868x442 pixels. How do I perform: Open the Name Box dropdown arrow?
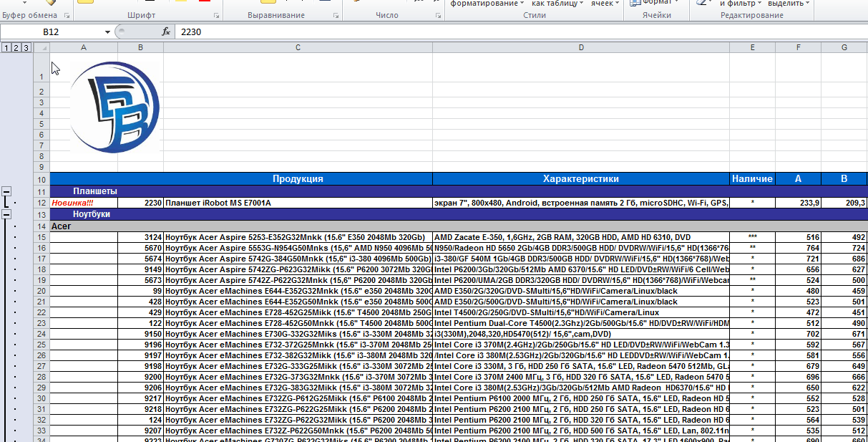tap(108, 32)
